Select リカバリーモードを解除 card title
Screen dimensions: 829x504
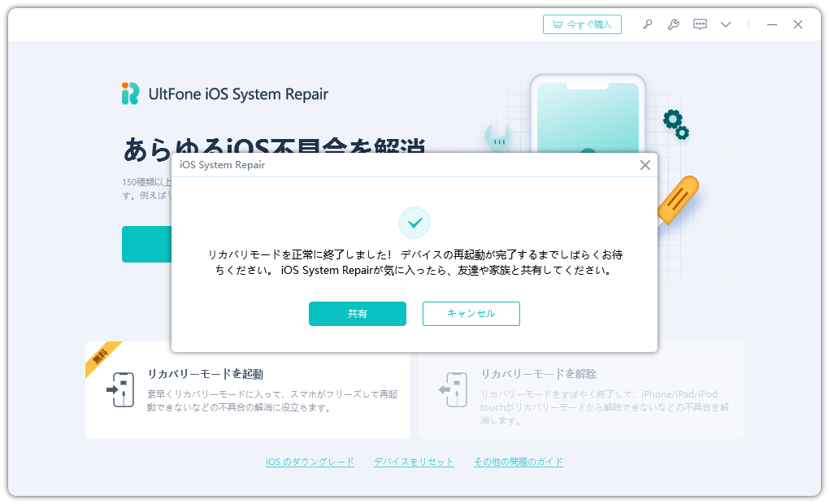[x=538, y=374]
